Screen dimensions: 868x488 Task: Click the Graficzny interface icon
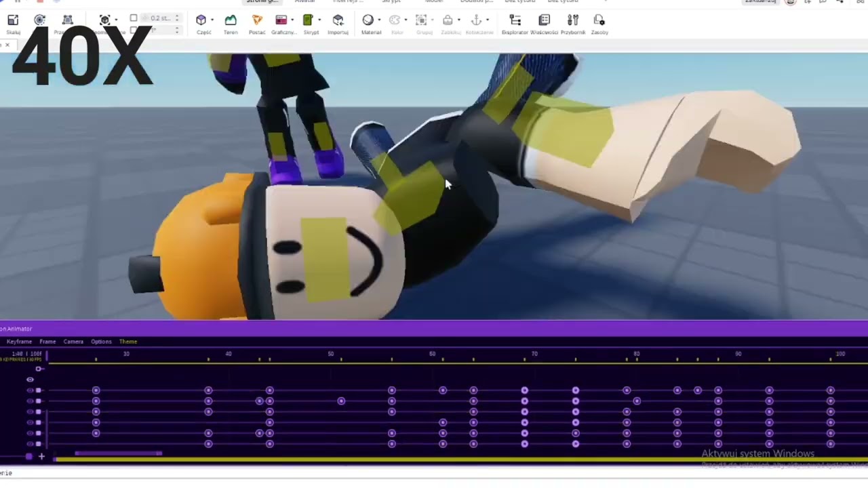point(281,20)
